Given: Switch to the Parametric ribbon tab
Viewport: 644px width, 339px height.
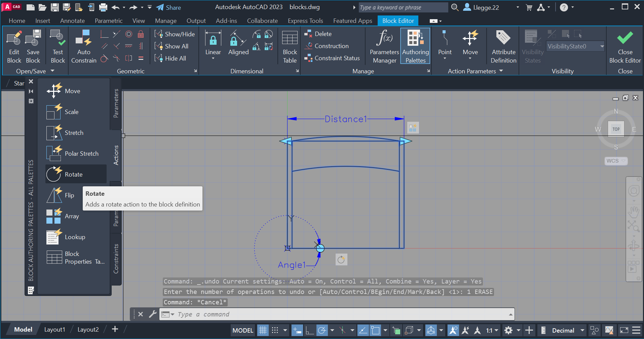Looking at the screenshot, I should [109, 21].
